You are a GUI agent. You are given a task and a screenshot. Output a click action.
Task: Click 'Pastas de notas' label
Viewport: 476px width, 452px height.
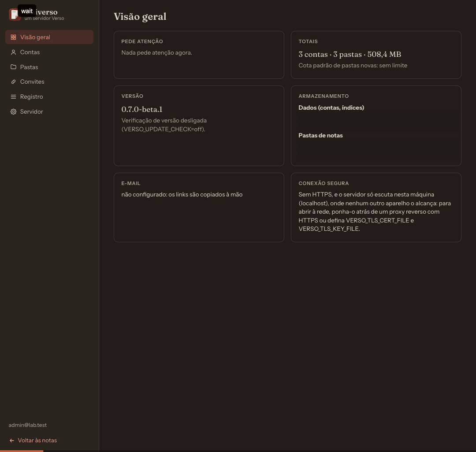pyautogui.click(x=320, y=136)
